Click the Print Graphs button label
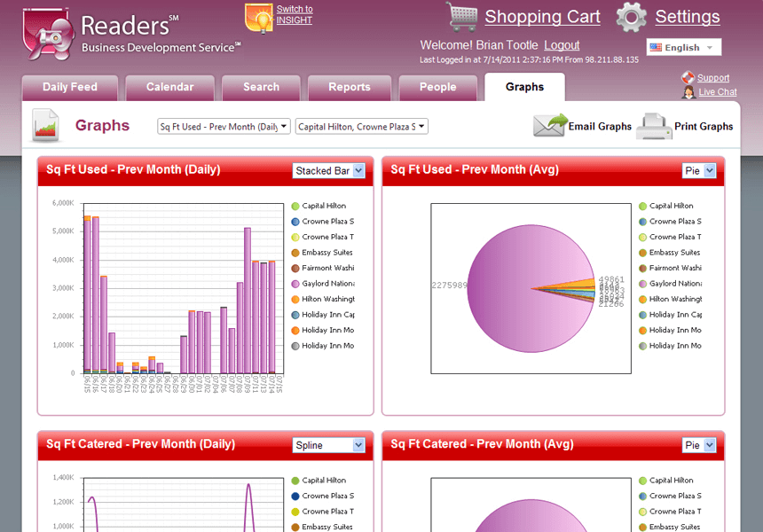The image size is (763, 532). [704, 127]
